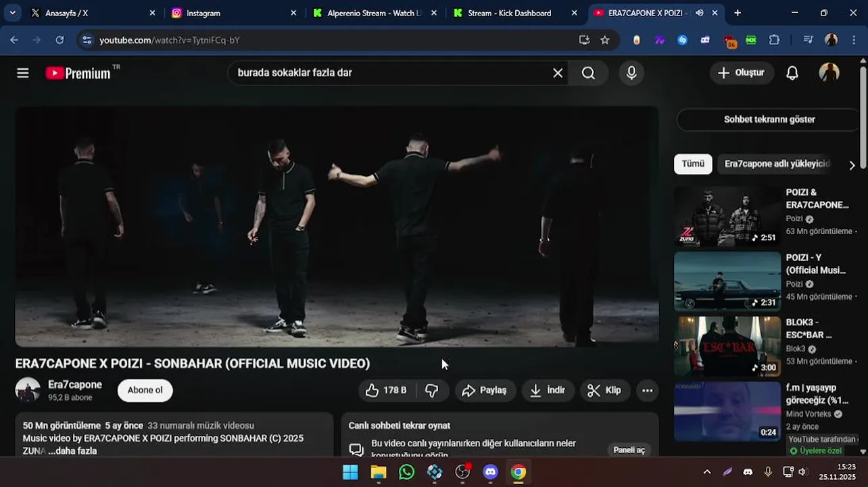The image size is (868, 487).
Task: Open YouTube notifications bell
Action: tap(792, 73)
